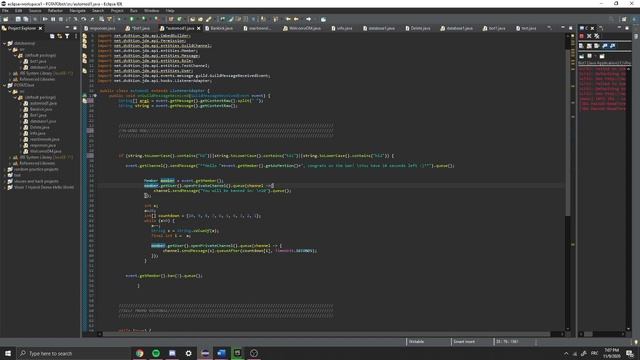Collapse the second project node in Project Explorer

[x=5, y=85]
